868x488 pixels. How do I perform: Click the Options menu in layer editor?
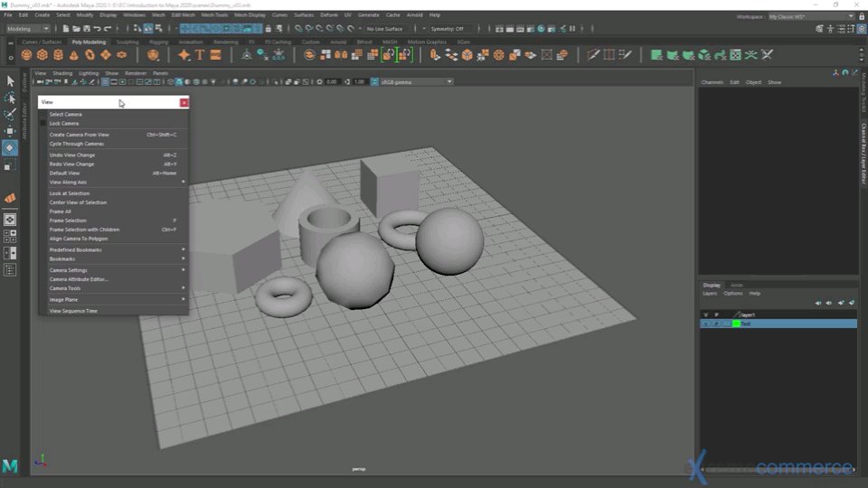(733, 293)
